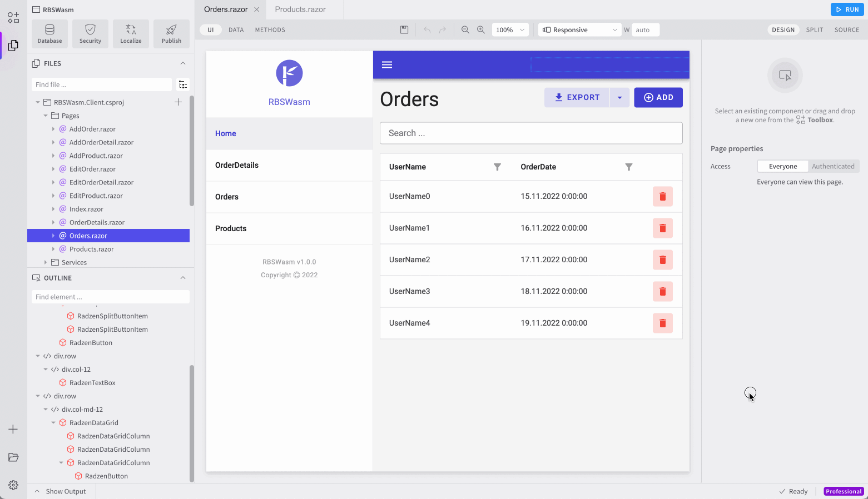Viewport: 868px width, 499px height.
Task: Go to OrderDetails in app navigation
Action: 289,165
